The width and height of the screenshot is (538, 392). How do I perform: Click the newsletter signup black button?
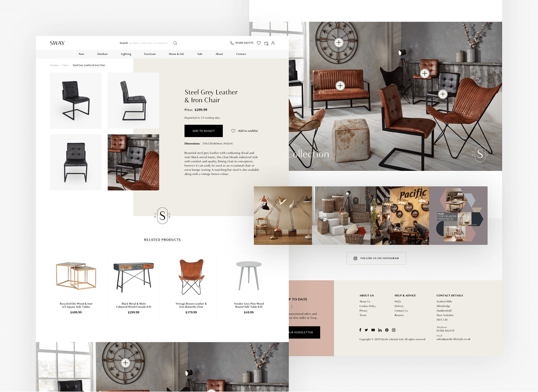304,332
